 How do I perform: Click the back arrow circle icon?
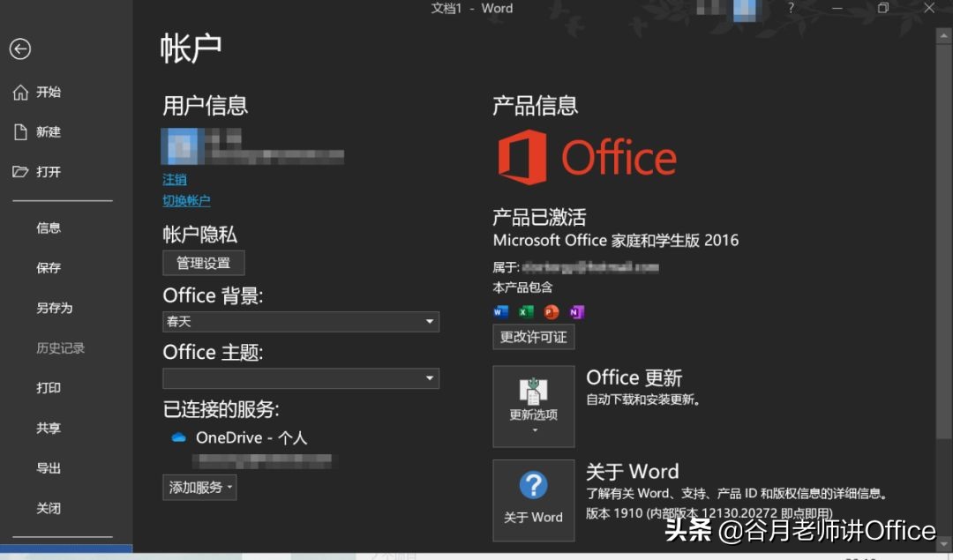[x=20, y=49]
